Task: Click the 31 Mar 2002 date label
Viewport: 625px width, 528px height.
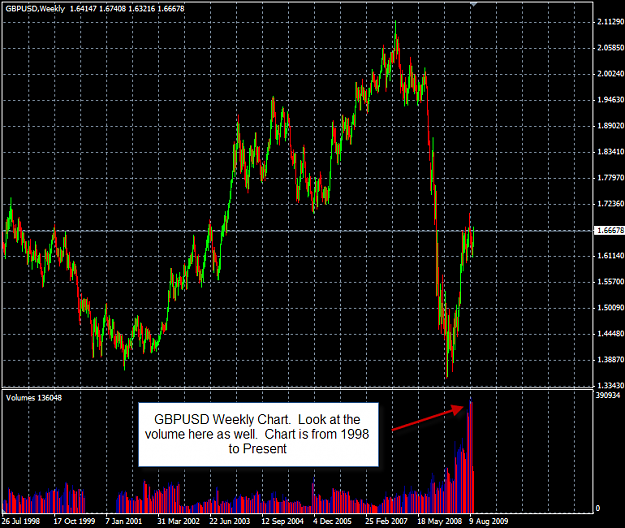Action: [179, 521]
